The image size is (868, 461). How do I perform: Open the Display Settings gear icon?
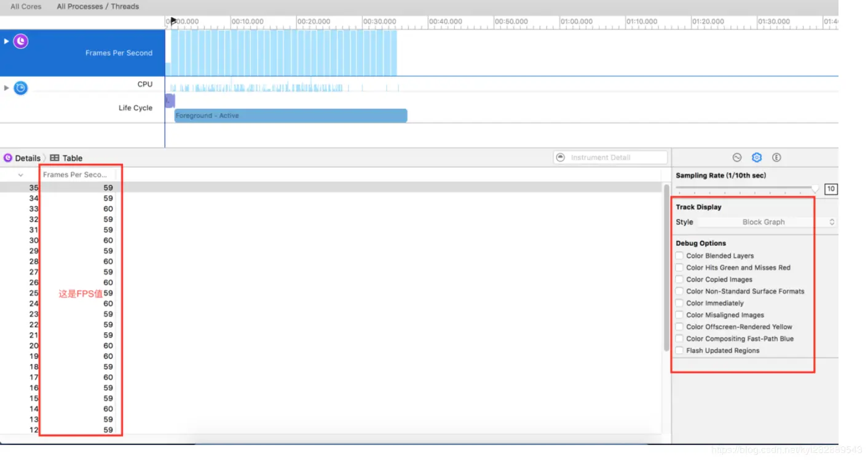point(757,157)
